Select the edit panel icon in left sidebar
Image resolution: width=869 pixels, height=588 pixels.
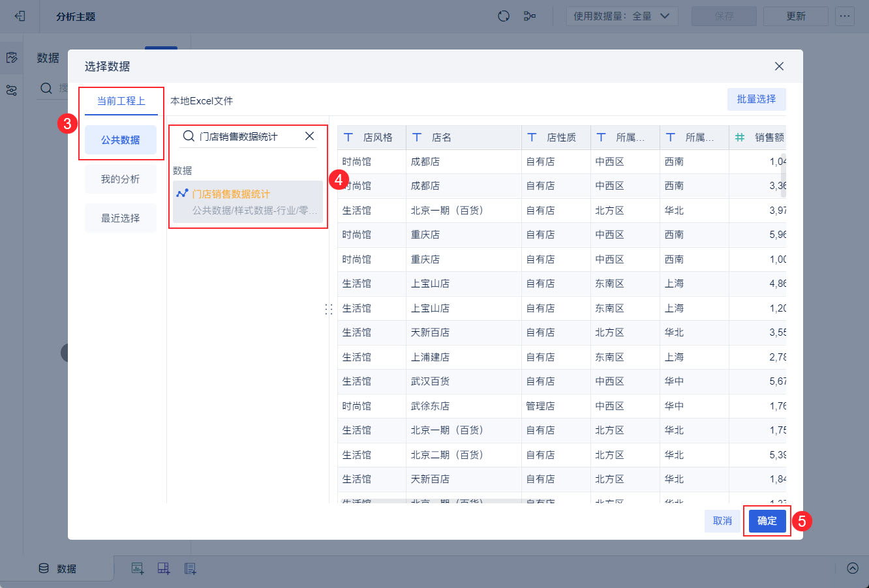[12, 58]
